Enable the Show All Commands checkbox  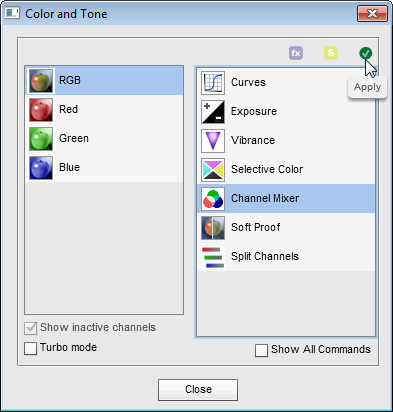[x=261, y=350]
